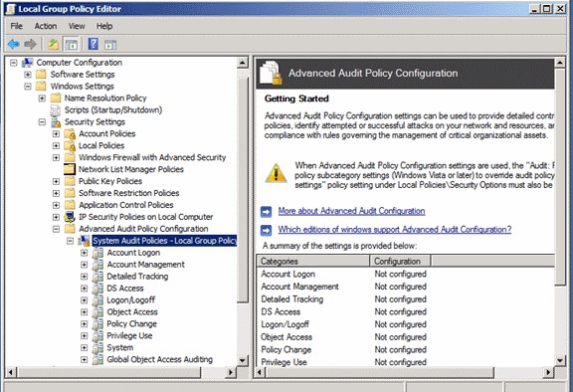Click the details pane scroll left arrow
The image size is (573, 392).
[260, 372]
